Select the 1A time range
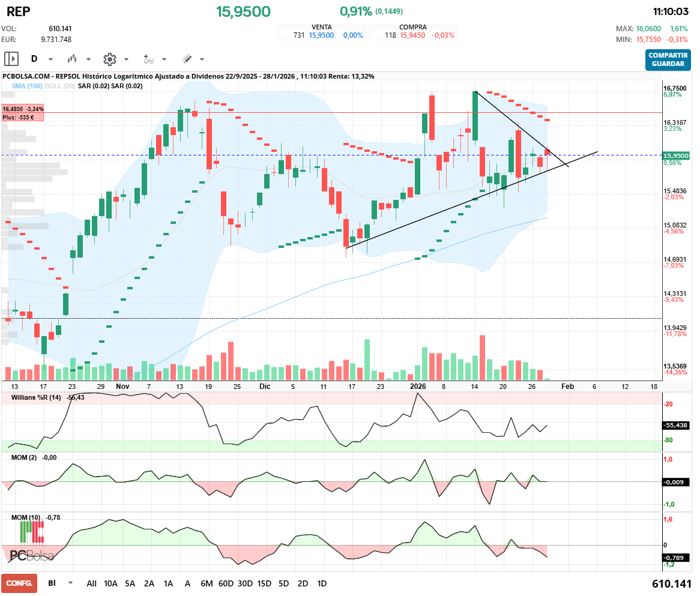This screenshot has height=596, width=700. pyautogui.click(x=168, y=583)
